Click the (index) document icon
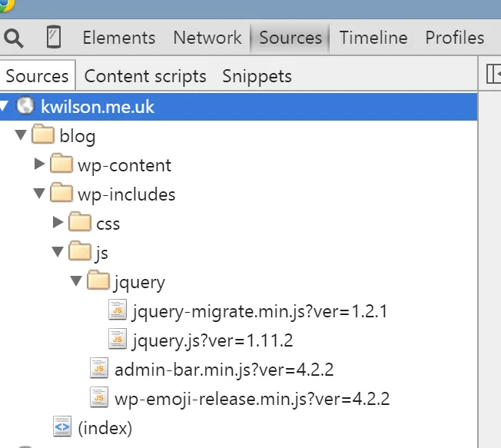 coord(61,427)
